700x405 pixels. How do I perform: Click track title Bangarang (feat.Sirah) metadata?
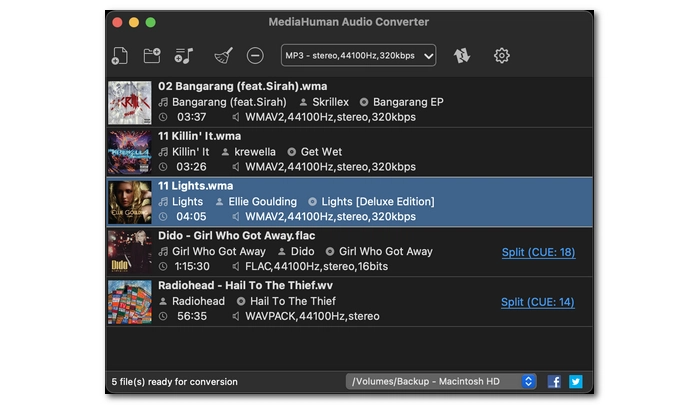tap(229, 102)
